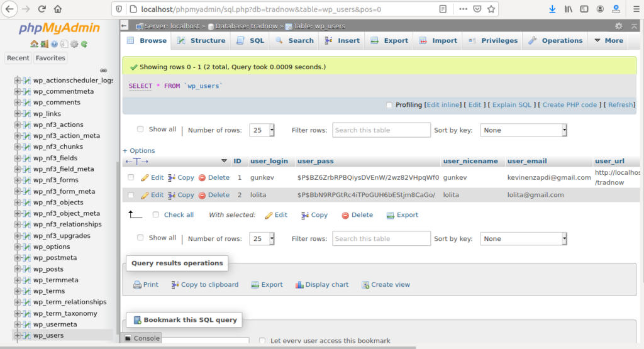644x349 pixels.
Task: Open phpMyAdmin documentation help icon
Action: pyautogui.click(x=54, y=44)
